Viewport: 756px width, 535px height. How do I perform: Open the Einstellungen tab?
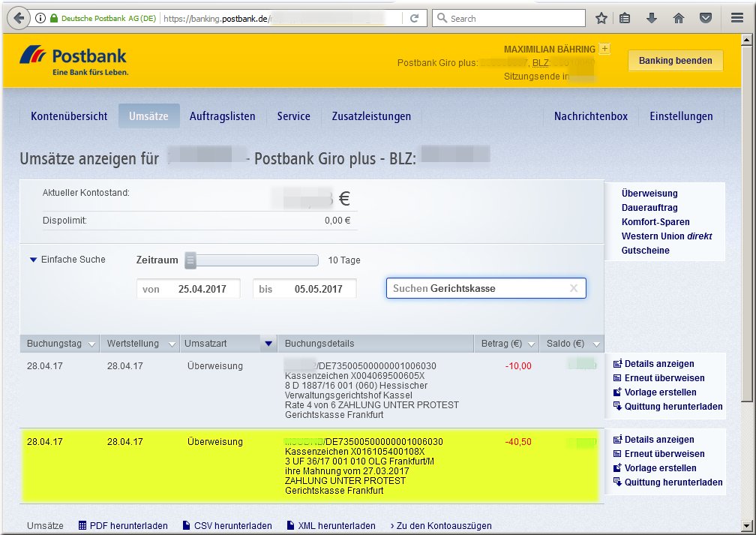point(681,116)
